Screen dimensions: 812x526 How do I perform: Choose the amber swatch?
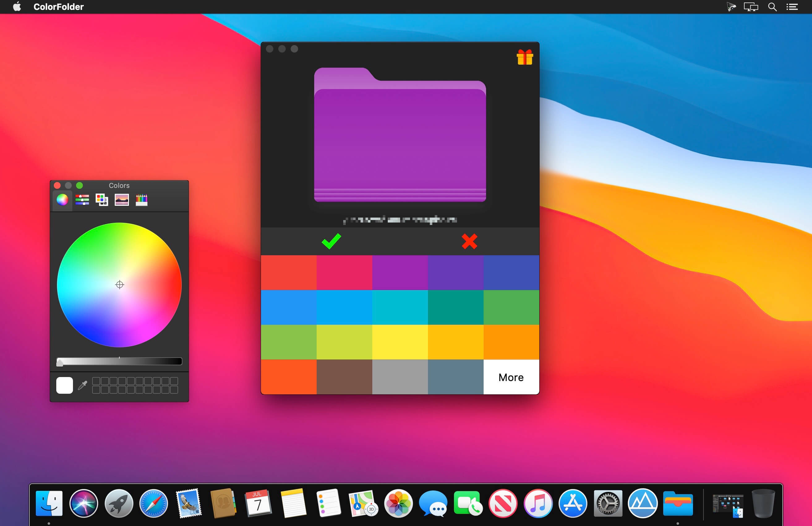coord(455,342)
